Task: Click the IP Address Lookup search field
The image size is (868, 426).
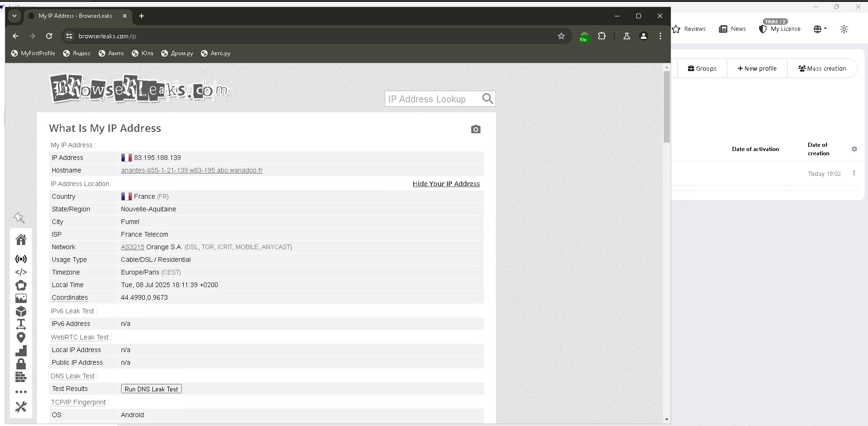Action: click(432, 99)
